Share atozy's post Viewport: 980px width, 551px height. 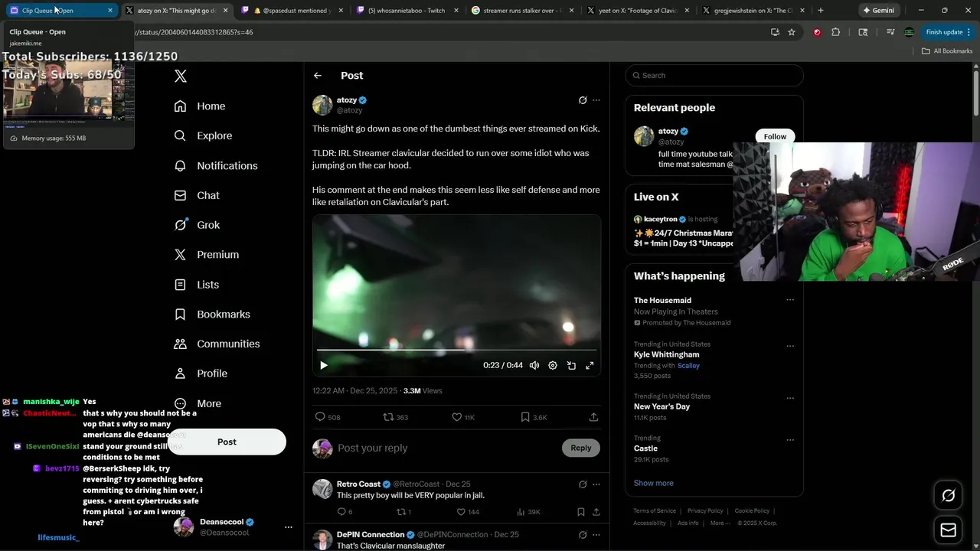(593, 417)
